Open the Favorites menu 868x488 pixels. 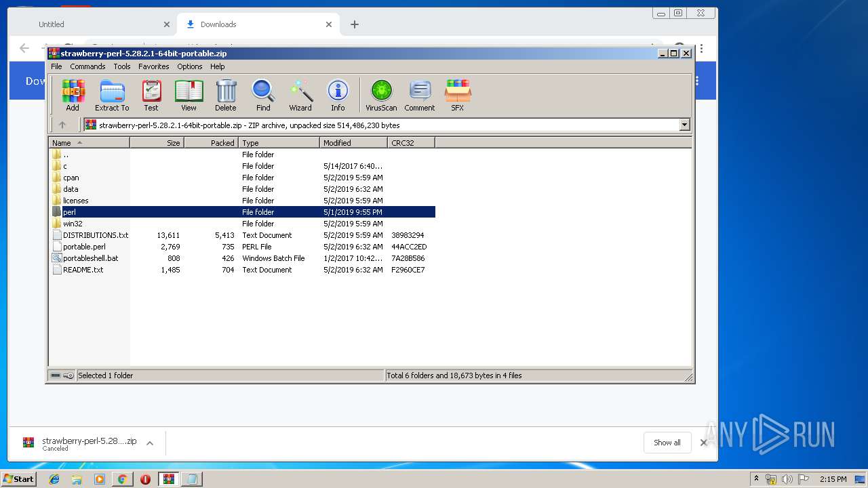(154, 66)
